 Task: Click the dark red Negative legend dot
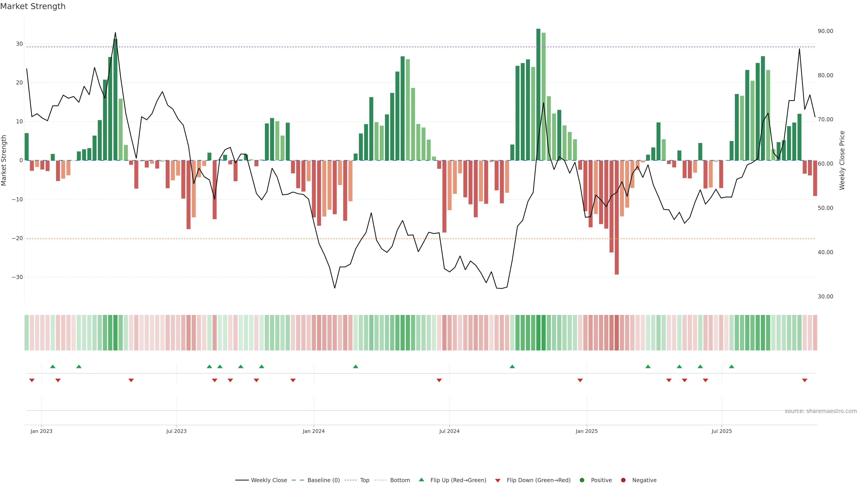[x=623, y=480]
